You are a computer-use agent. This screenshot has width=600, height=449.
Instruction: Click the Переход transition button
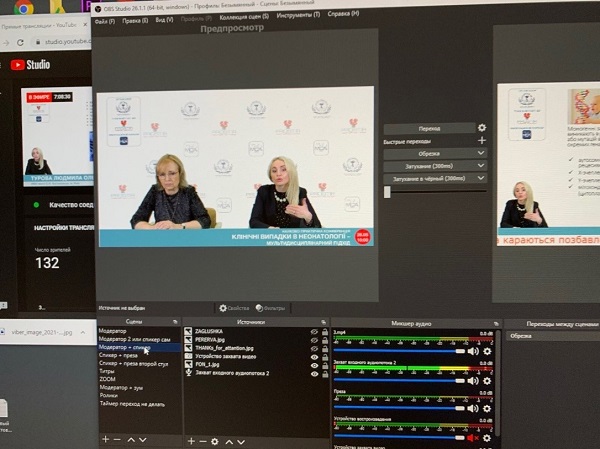pyautogui.click(x=429, y=128)
